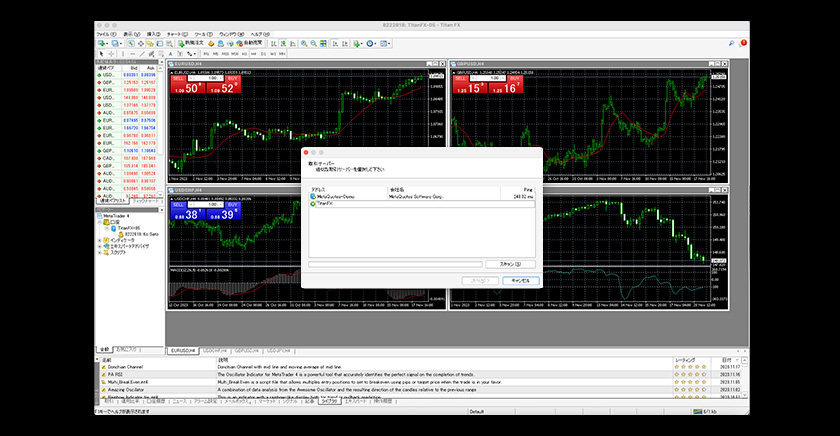
Task: Select the cursor arrow tool
Action: [x=100, y=55]
